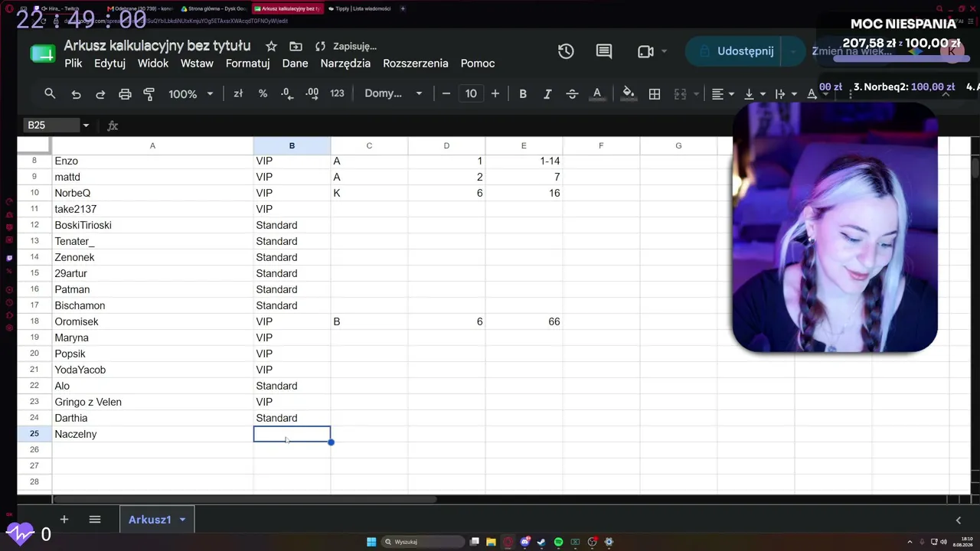Format the cell as currency (zł)
Image resolution: width=980 pixels, height=551 pixels.
[238, 93]
